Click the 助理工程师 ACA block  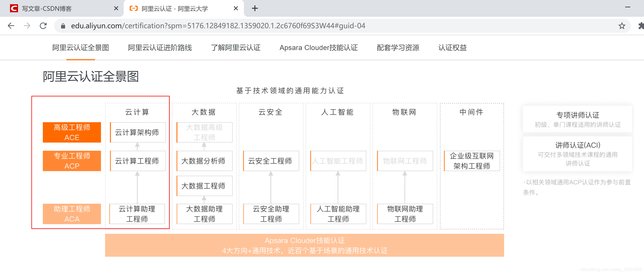coord(72,214)
